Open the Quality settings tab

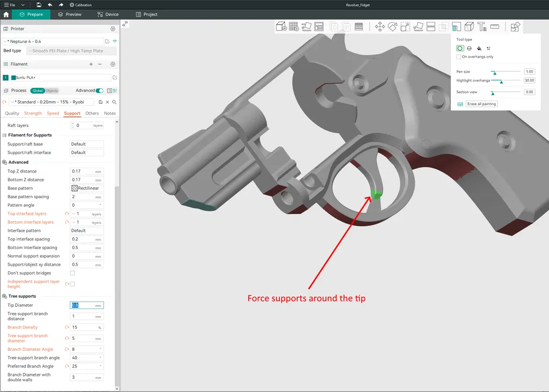coord(12,114)
